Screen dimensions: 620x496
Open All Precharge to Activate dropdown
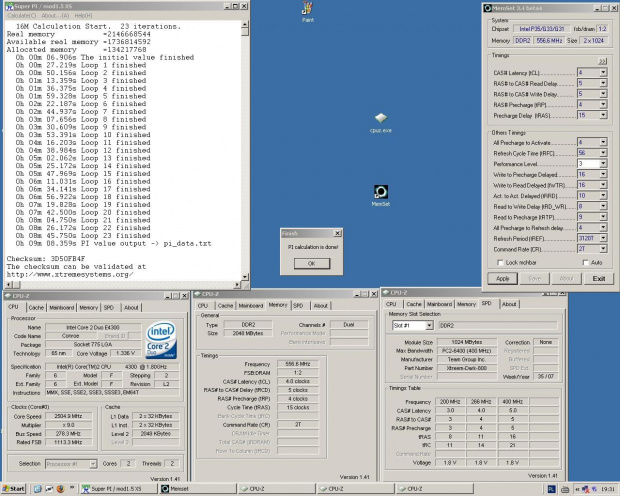(603, 142)
